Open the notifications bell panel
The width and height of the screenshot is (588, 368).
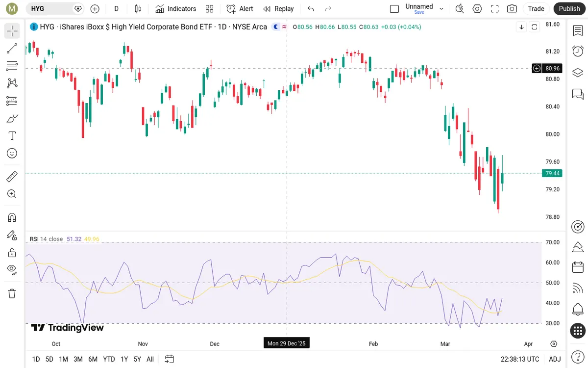point(578,310)
